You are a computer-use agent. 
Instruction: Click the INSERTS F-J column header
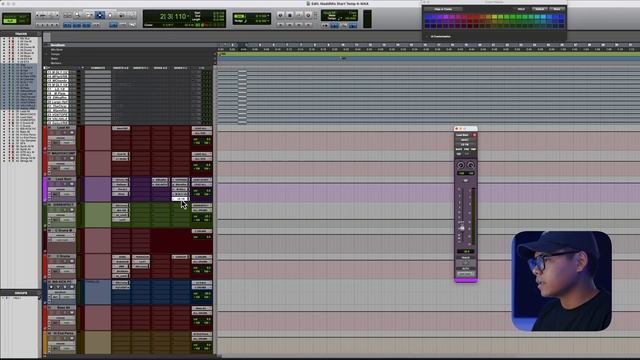pos(141,68)
